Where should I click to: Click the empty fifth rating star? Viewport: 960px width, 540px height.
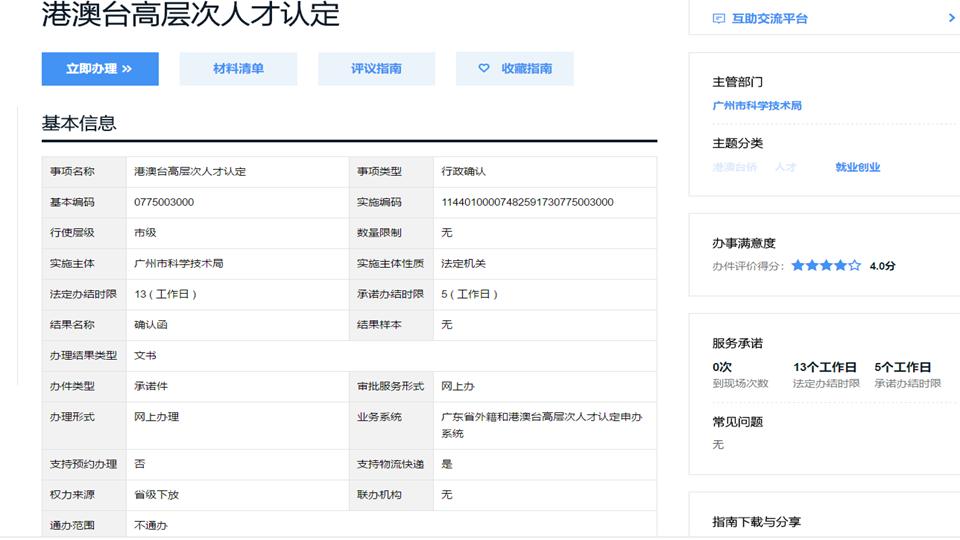(854, 266)
